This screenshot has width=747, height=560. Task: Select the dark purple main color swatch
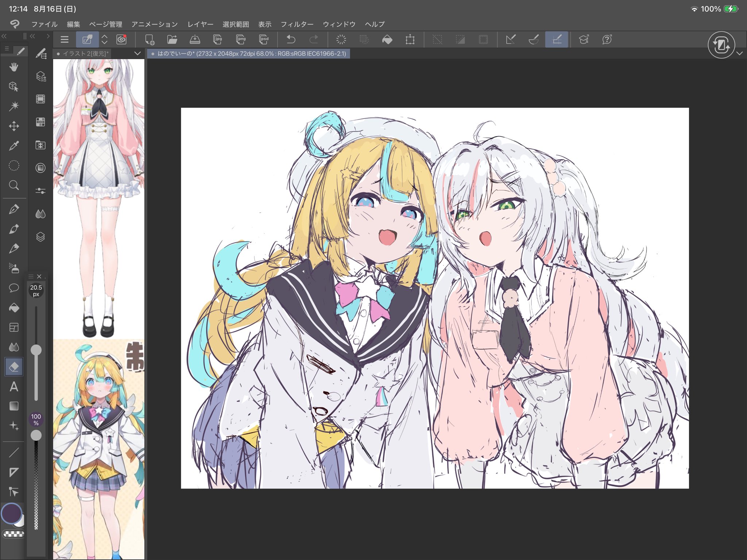[x=12, y=513]
